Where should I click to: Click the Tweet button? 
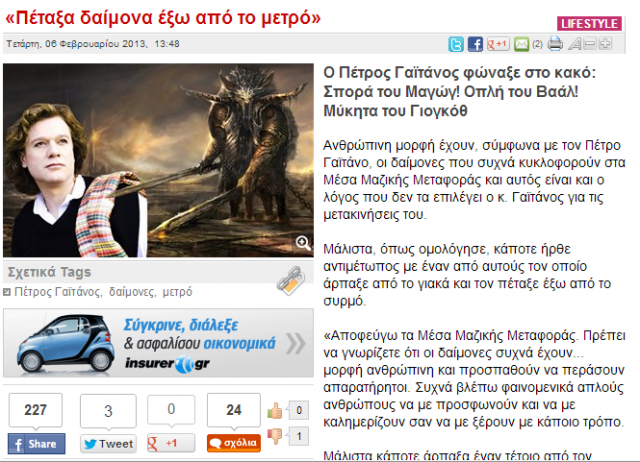tap(108, 444)
